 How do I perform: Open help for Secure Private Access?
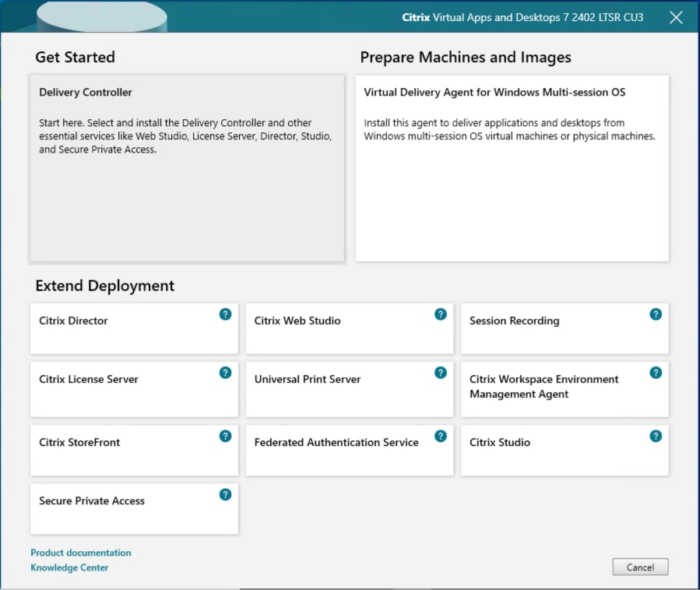coord(226,495)
